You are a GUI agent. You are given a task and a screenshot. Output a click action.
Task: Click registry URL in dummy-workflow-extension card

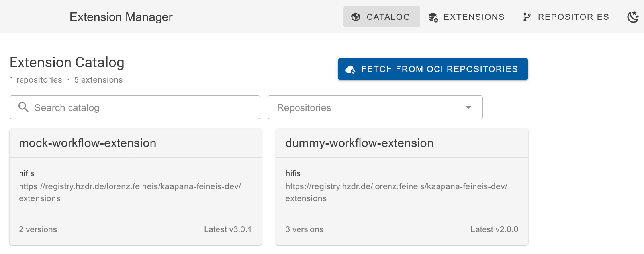pos(396,192)
